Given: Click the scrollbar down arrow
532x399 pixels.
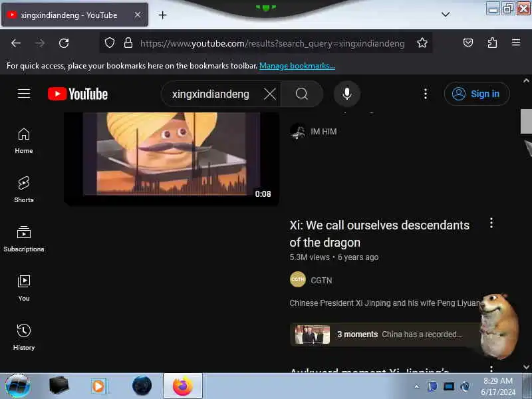Looking at the screenshot, I should coord(526,367).
